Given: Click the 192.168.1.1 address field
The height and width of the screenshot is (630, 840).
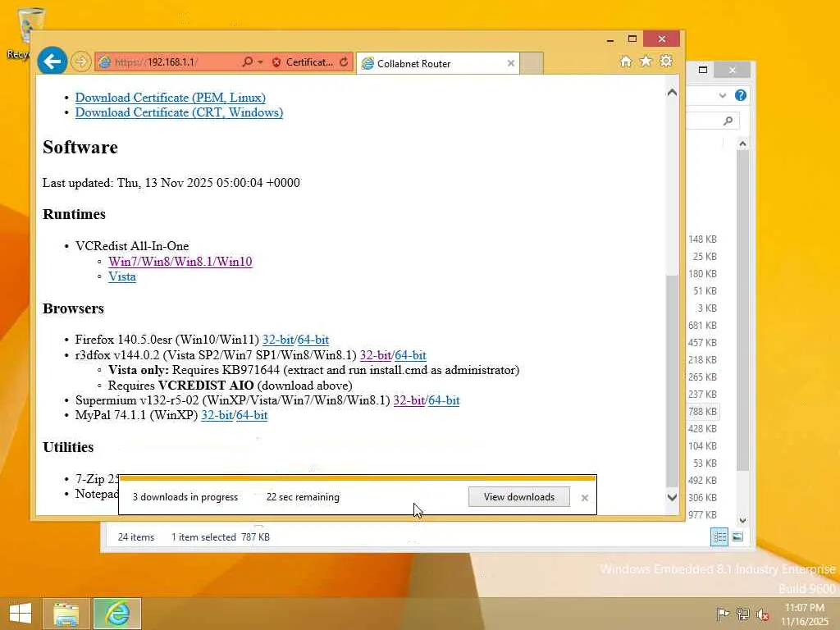Looking at the screenshot, I should [x=167, y=62].
